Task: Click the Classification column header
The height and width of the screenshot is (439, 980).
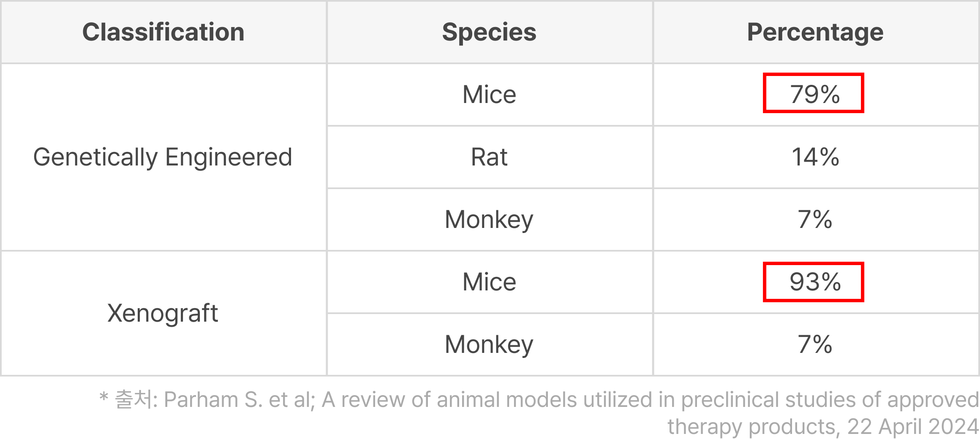Action: click(x=163, y=32)
